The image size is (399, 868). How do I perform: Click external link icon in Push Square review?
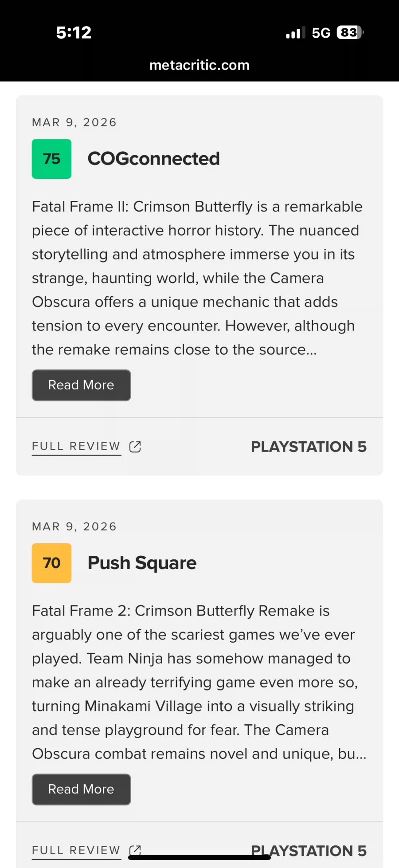point(135,850)
